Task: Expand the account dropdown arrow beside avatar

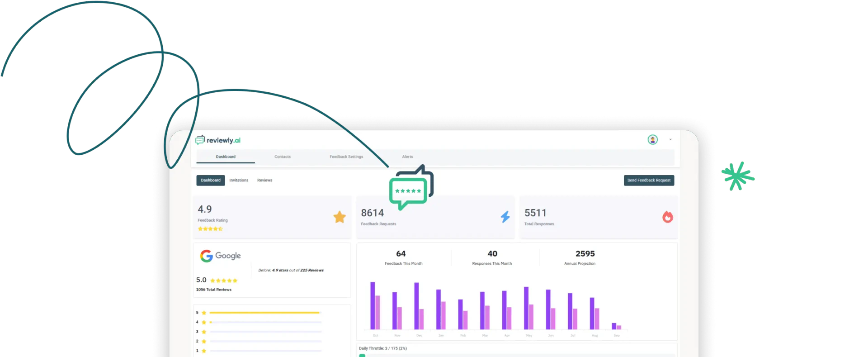Action: (x=670, y=139)
